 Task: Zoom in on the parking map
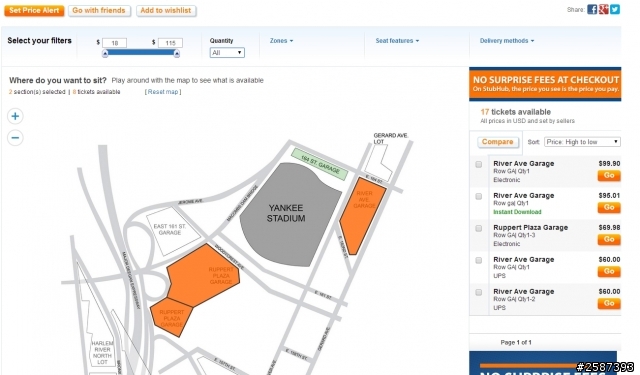pyautogui.click(x=15, y=116)
